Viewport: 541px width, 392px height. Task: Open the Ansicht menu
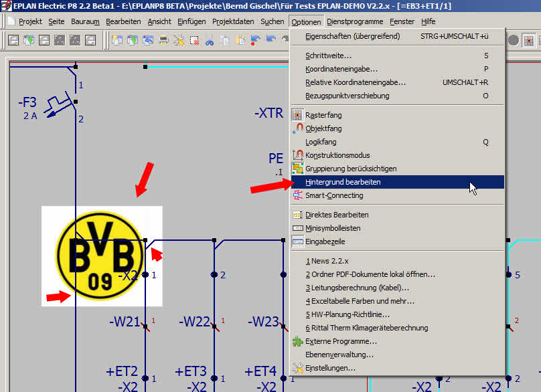click(x=159, y=21)
